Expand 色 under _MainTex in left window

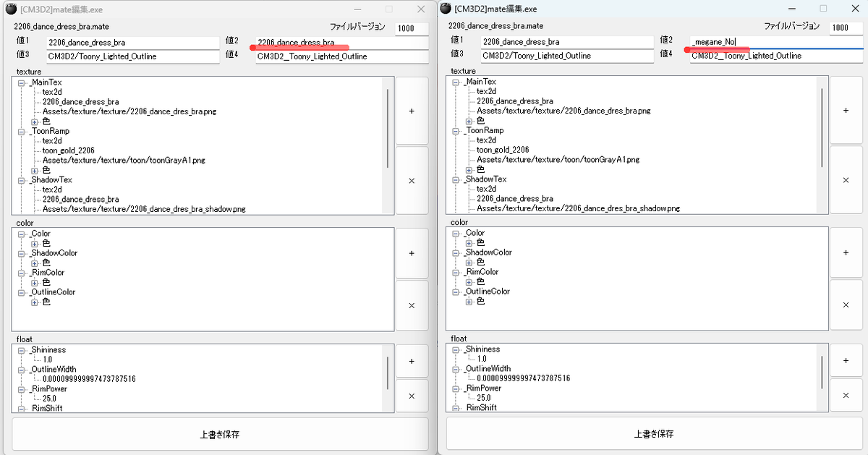coord(35,122)
